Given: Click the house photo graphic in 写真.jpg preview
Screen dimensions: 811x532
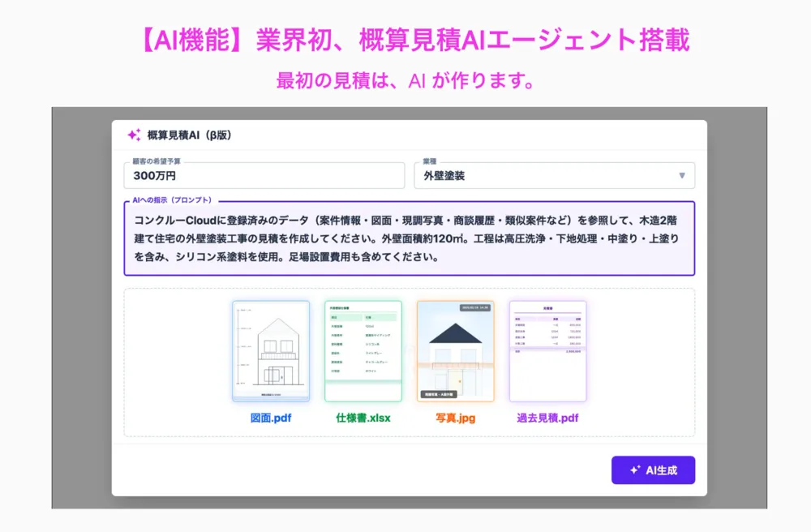Looking at the screenshot, I should 454,349.
